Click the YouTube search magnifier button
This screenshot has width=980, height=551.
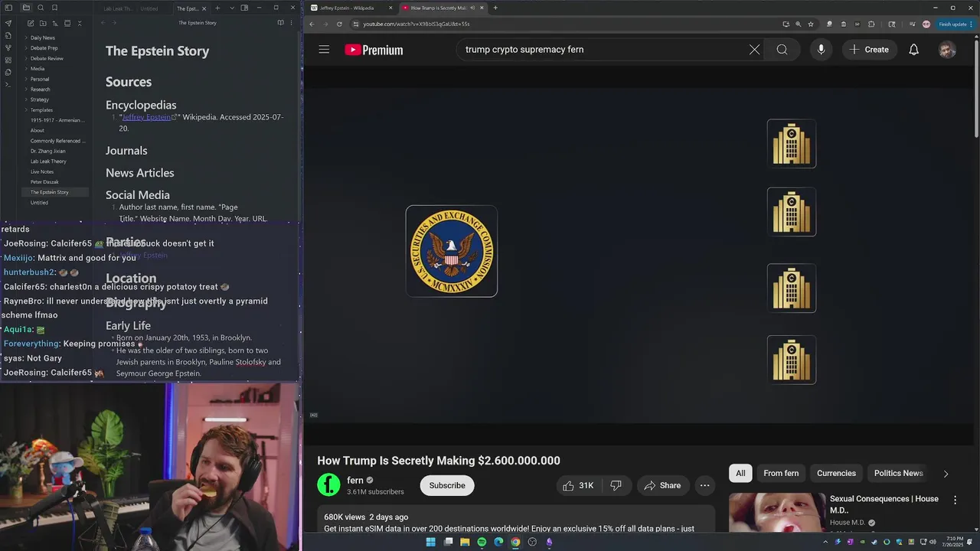[782, 50]
